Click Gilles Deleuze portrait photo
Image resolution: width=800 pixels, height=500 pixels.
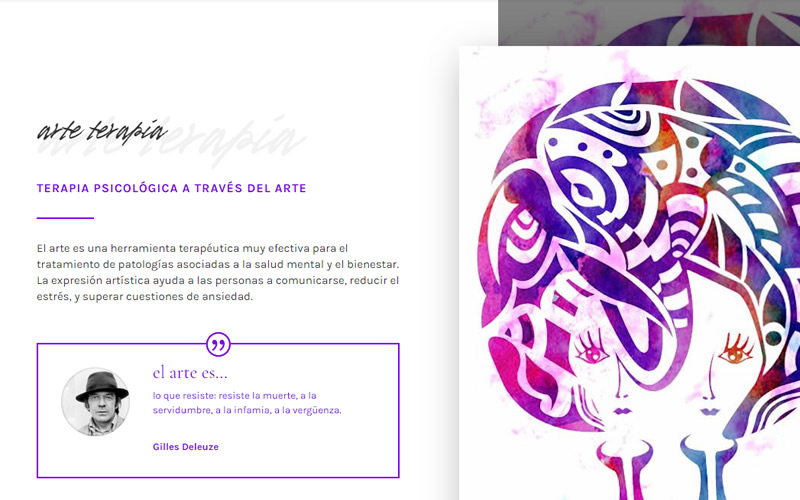click(x=95, y=402)
